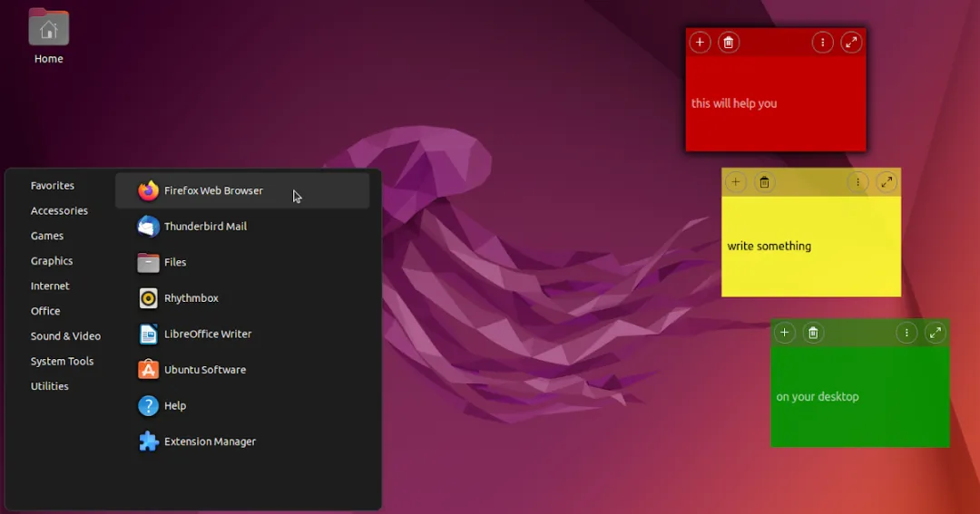Click the "Ubuntu Software" label

tap(205, 370)
